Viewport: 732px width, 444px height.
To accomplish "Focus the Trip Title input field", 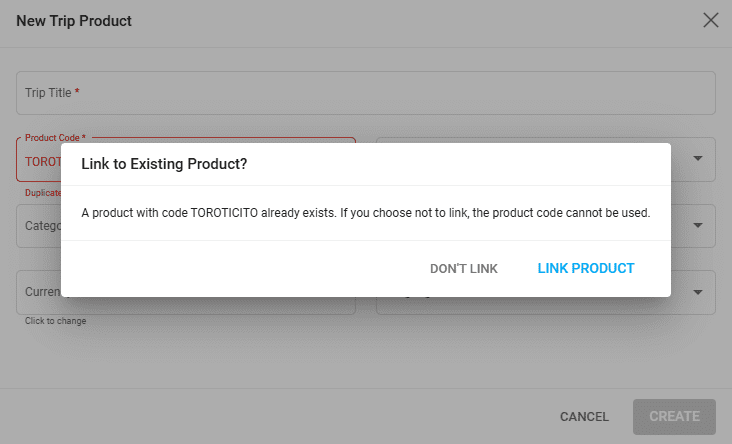I will point(366,92).
